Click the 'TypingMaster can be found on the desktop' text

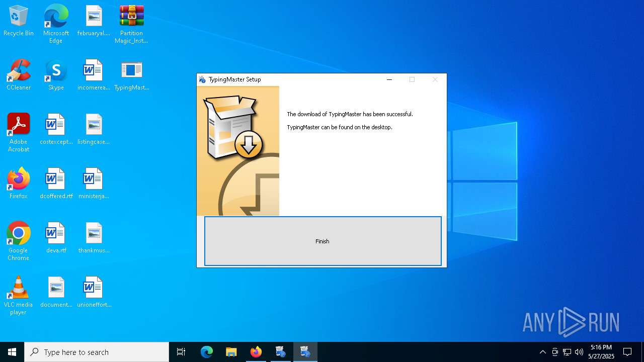[x=340, y=127]
